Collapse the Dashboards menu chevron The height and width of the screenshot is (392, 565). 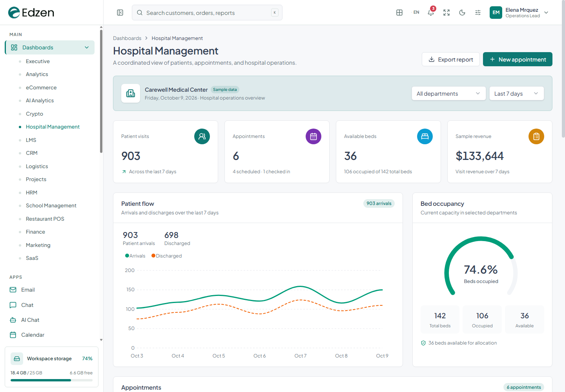click(87, 47)
